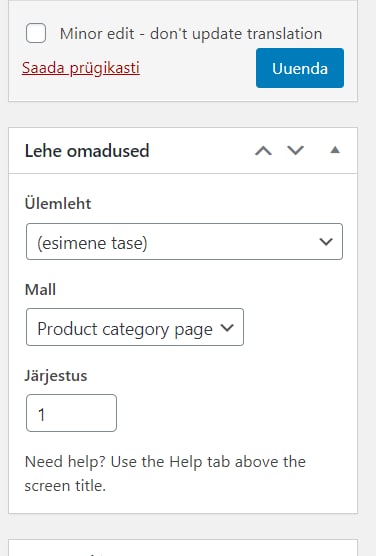Select the "Need help?" hint paragraph

pos(165,473)
